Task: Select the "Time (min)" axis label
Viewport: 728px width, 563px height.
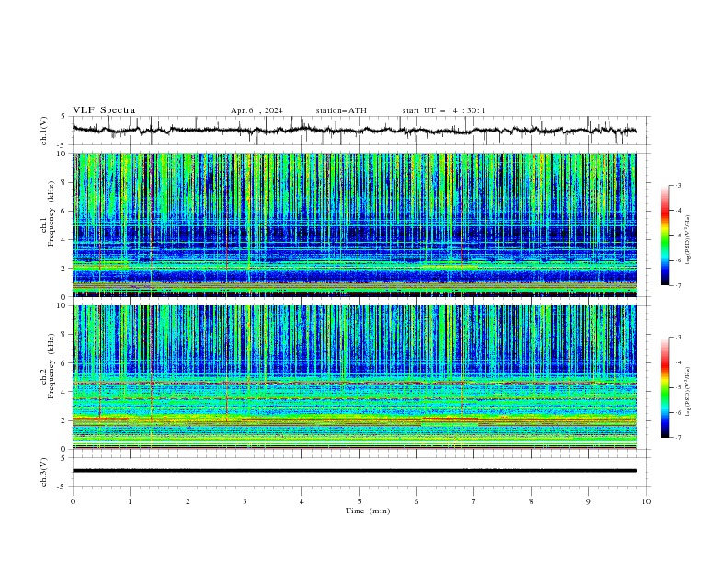Action: pos(368,511)
